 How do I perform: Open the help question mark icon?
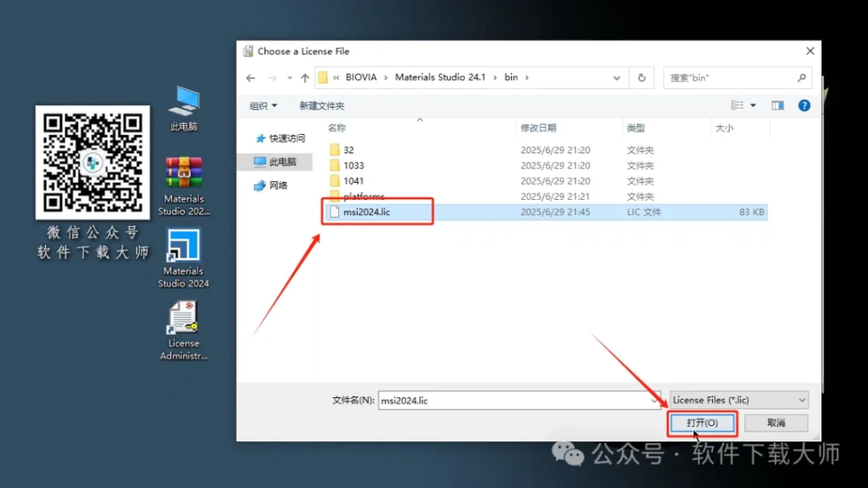(x=804, y=106)
